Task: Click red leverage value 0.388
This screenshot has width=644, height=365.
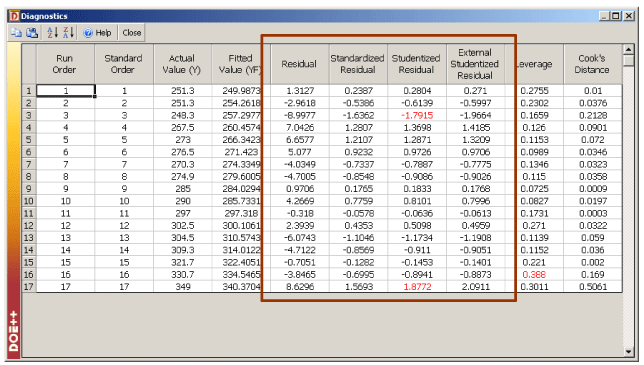Action: tap(534, 274)
